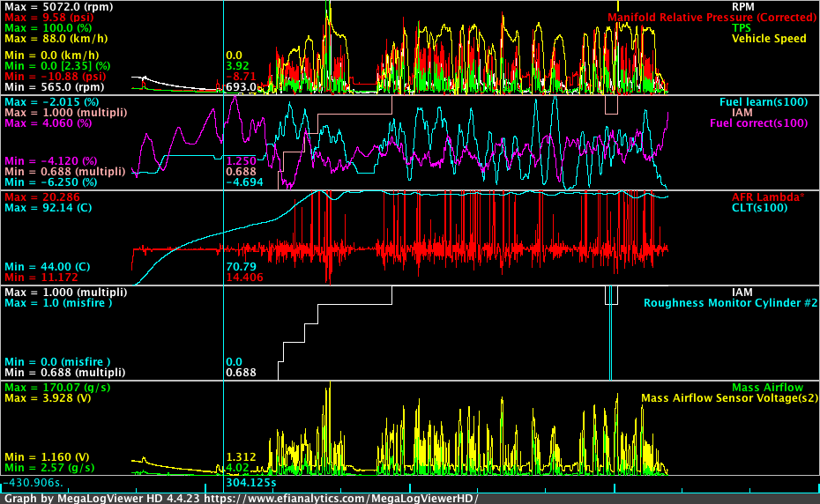Screen dimensions: 820x504
Task: Click the Max = 9.58 (psi) readout
Action: [49, 18]
